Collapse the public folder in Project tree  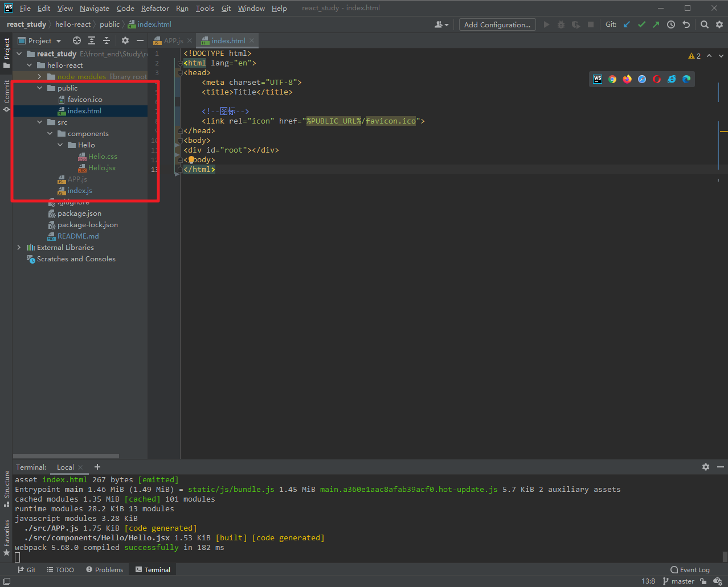pyautogui.click(x=39, y=88)
